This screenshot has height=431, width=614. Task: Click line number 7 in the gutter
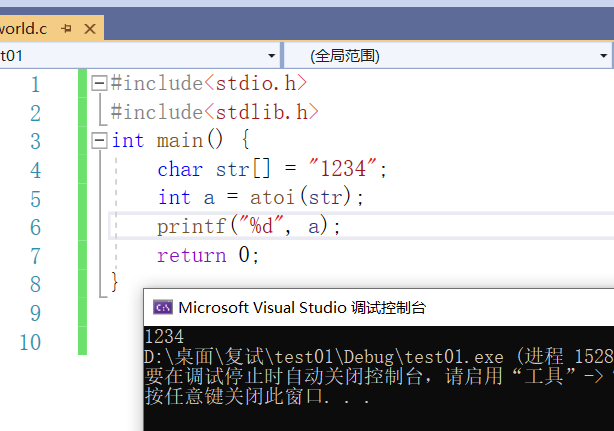coord(36,256)
